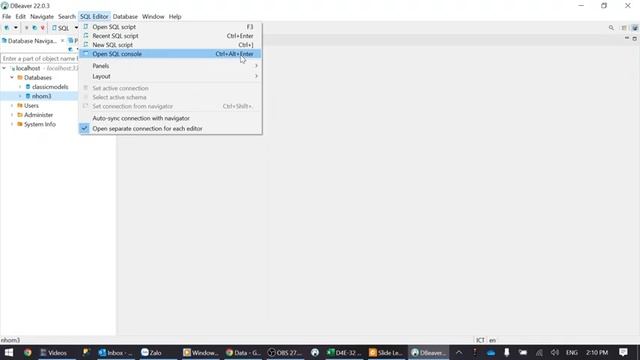This screenshot has width=640, height=360.
Task: Open the notification center icon
Action: pyautogui.click(x=623, y=352)
